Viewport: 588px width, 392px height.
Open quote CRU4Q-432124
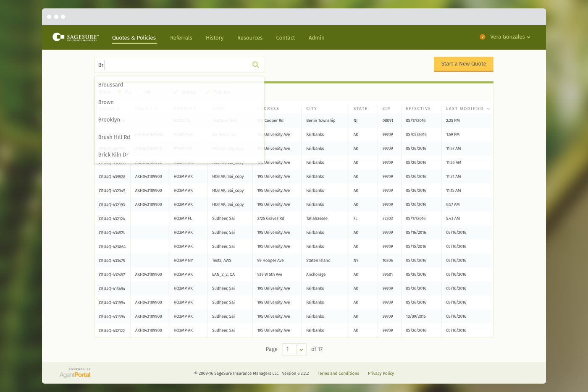(x=112, y=219)
